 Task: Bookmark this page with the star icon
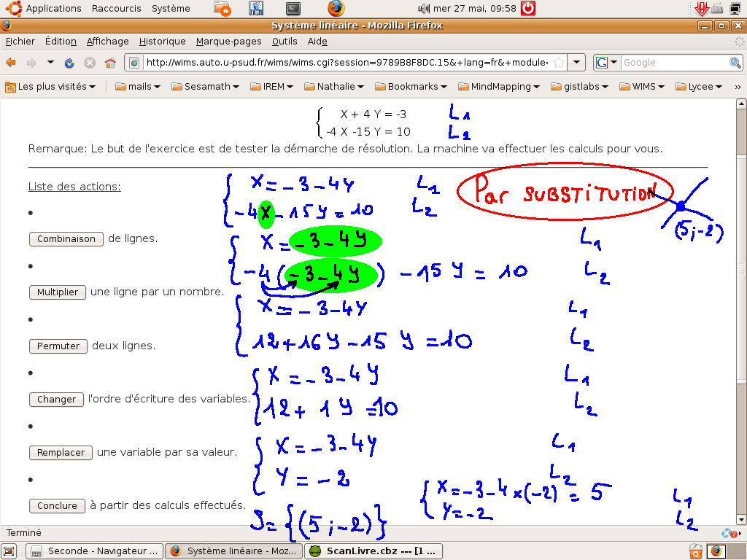(558, 63)
